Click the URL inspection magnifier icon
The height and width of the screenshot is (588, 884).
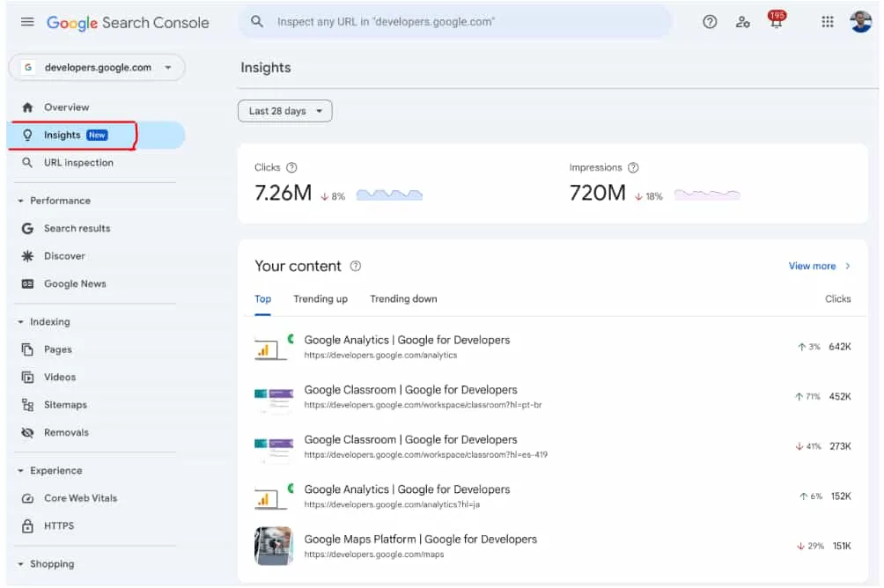27,163
